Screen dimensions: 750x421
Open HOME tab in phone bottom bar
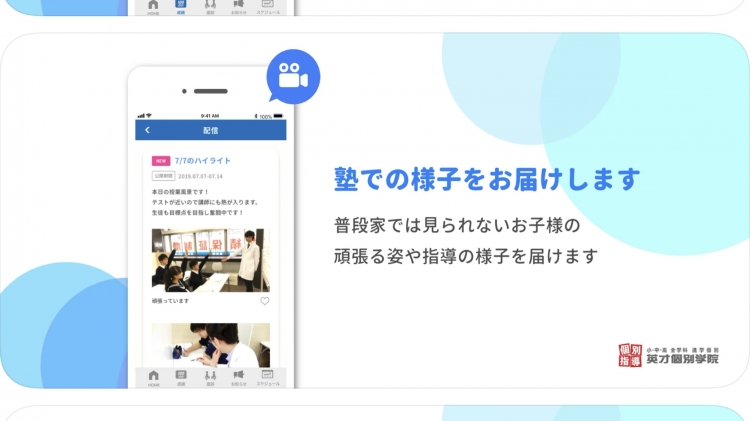point(153,377)
